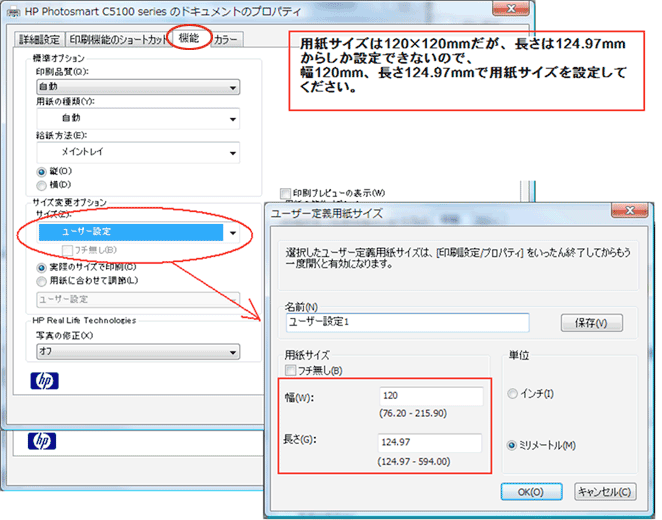662x520 pixels.
Task: Close the ユーザー定義用紙サイズ dialog
Action: point(629,210)
